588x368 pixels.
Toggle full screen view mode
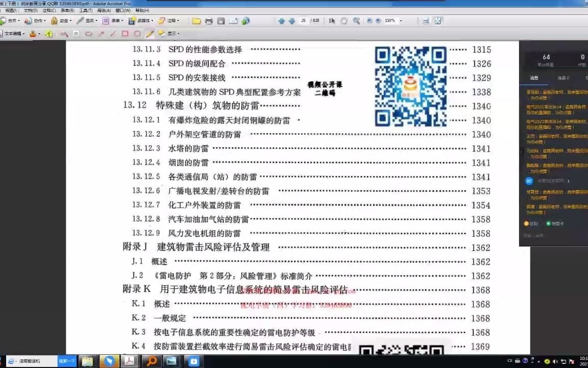[438, 21]
